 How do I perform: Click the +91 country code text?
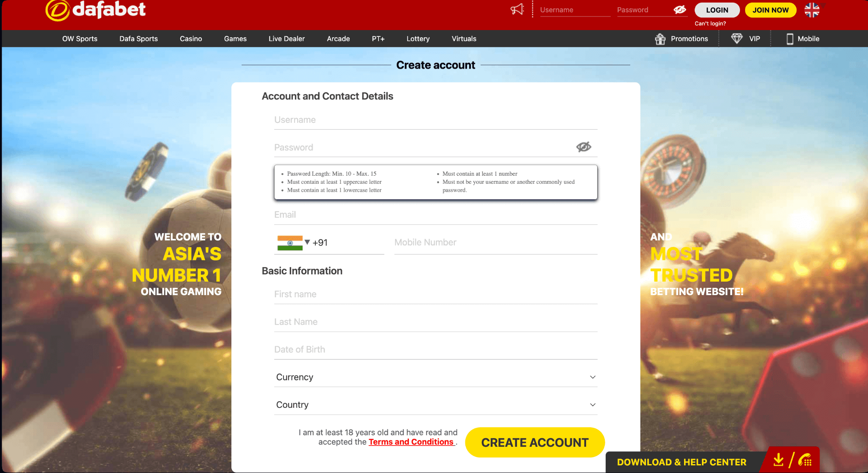tap(320, 243)
